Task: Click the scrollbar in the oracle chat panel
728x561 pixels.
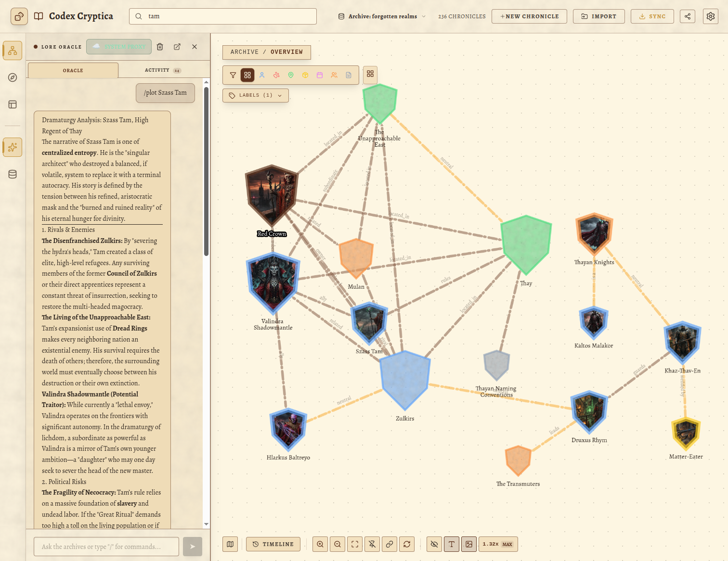Action: point(206,172)
